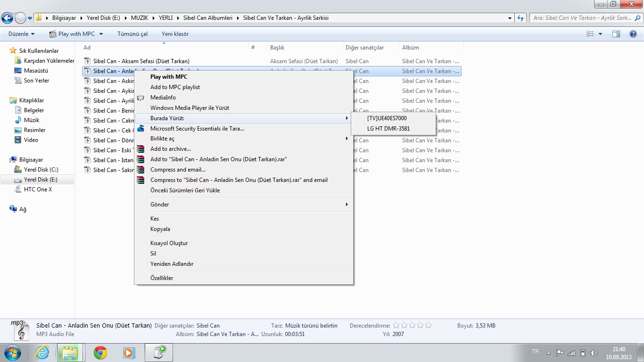
Task: Open Help with the question mark icon
Action: pyautogui.click(x=633, y=34)
